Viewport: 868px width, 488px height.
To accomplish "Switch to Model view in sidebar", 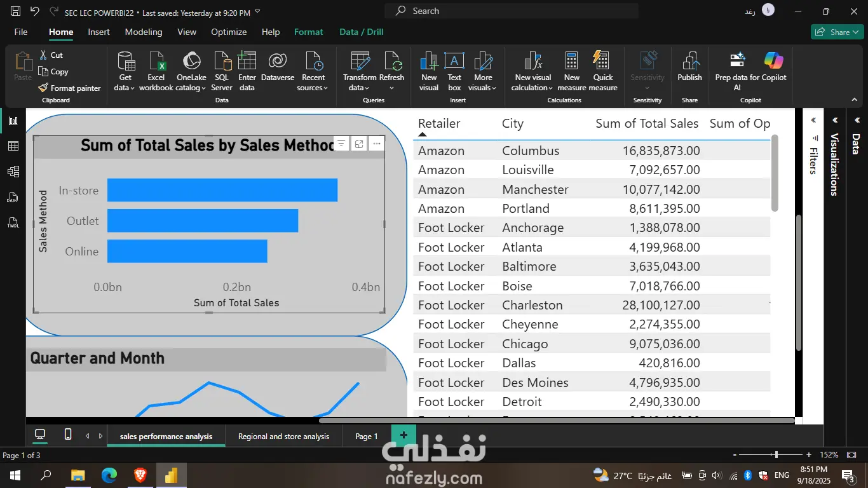I will pos(13,172).
